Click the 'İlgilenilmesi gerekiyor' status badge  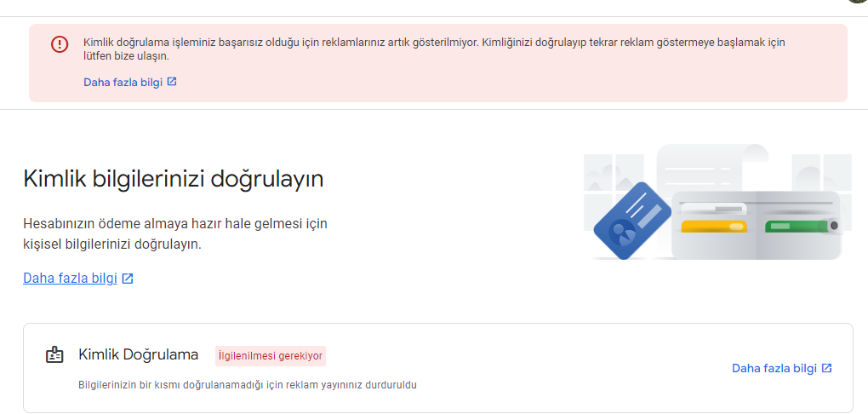pyautogui.click(x=271, y=356)
